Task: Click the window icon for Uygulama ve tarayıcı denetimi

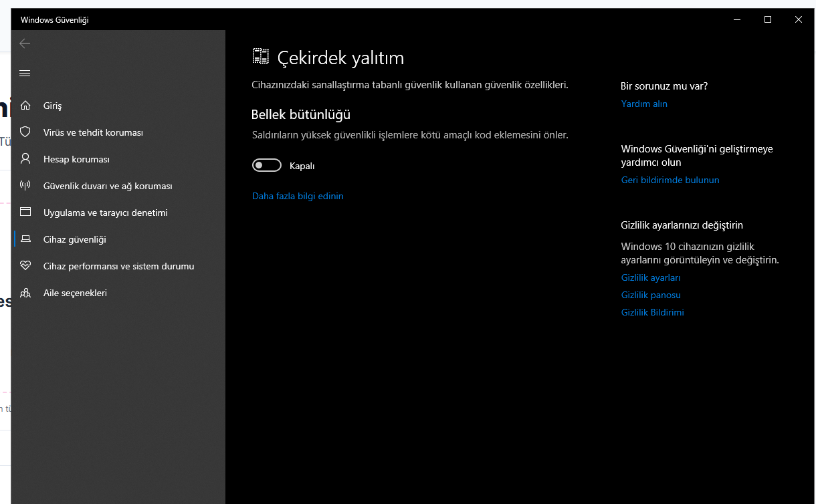Action: click(x=25, y=213)
